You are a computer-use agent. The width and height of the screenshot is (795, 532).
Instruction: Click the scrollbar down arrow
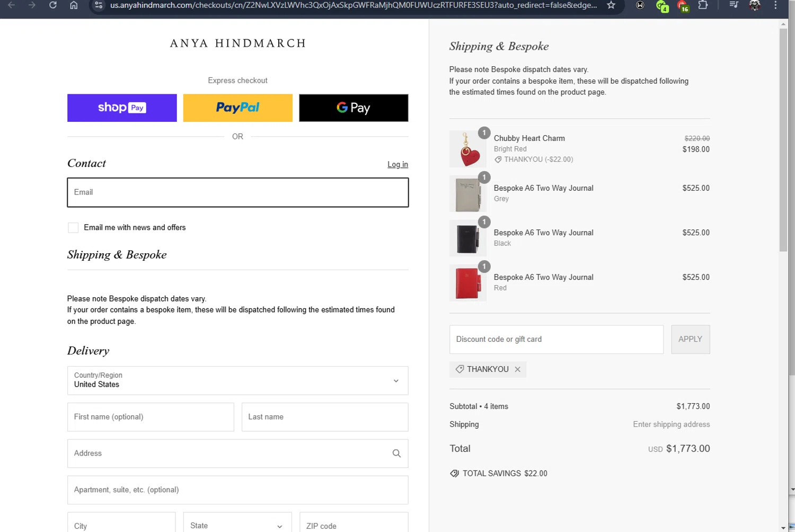tap(783, 528)
